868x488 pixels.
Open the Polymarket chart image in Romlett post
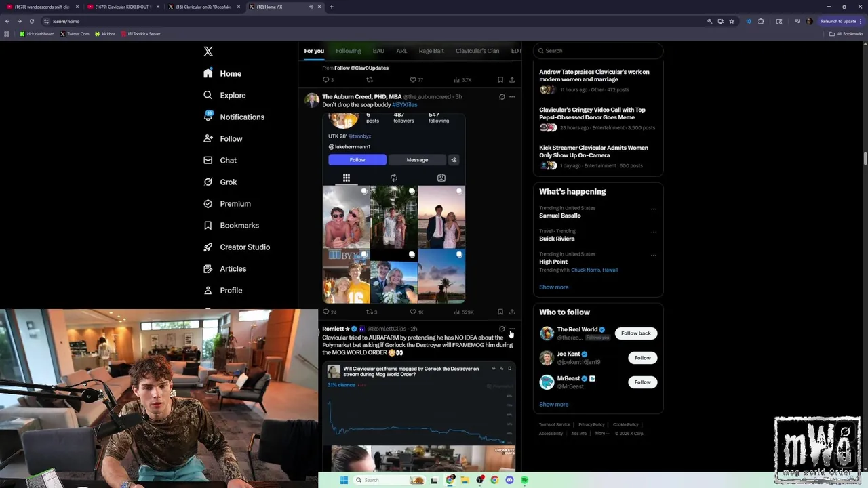(420, 405)
